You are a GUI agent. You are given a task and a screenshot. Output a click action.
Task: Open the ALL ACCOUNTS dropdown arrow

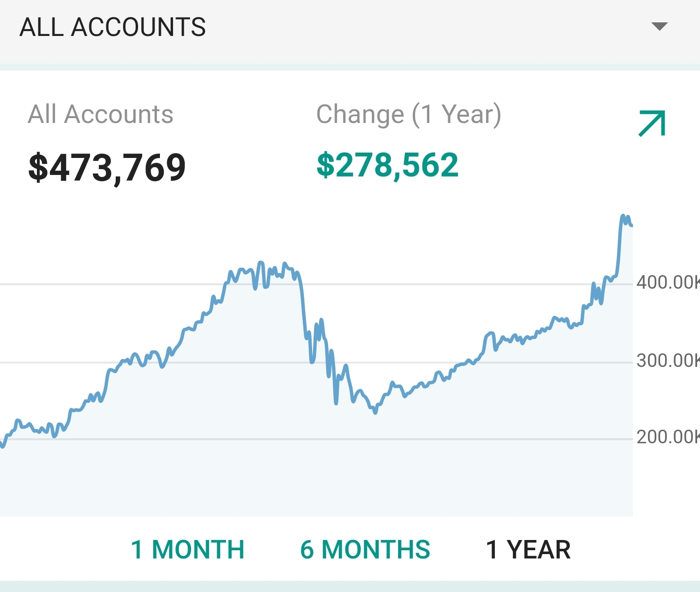(659, 26)
